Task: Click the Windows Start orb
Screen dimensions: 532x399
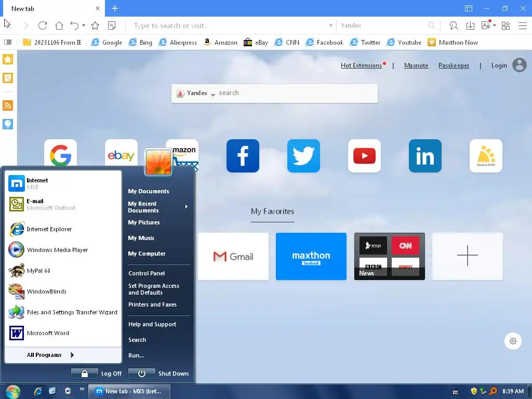Action: 13,392
